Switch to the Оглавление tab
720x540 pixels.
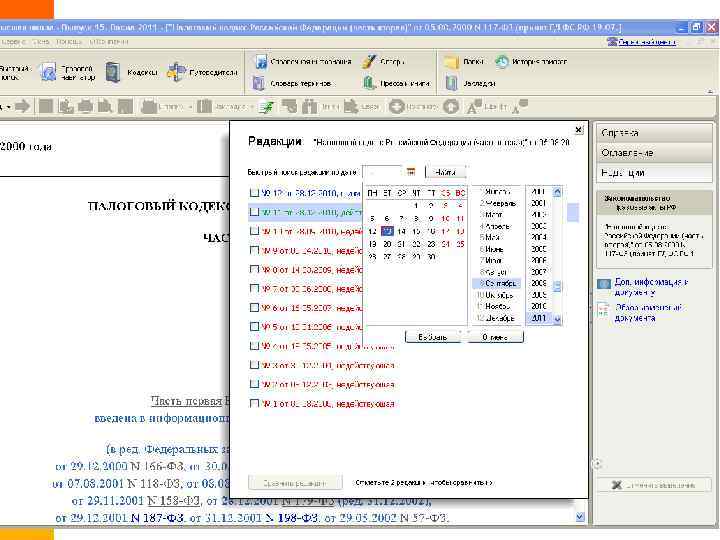pos(654,153)
